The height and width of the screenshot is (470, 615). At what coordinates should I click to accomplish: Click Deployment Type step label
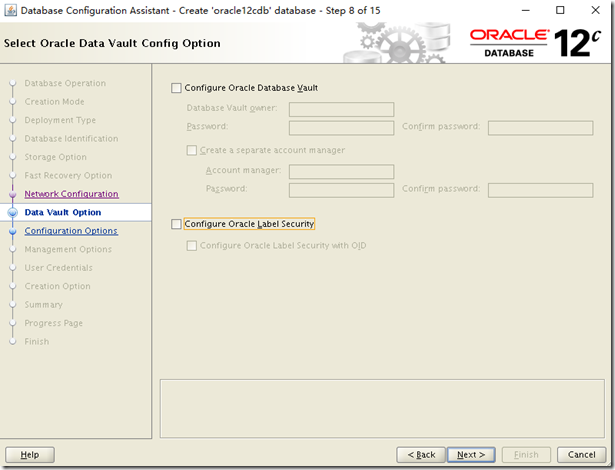(60, 120)
